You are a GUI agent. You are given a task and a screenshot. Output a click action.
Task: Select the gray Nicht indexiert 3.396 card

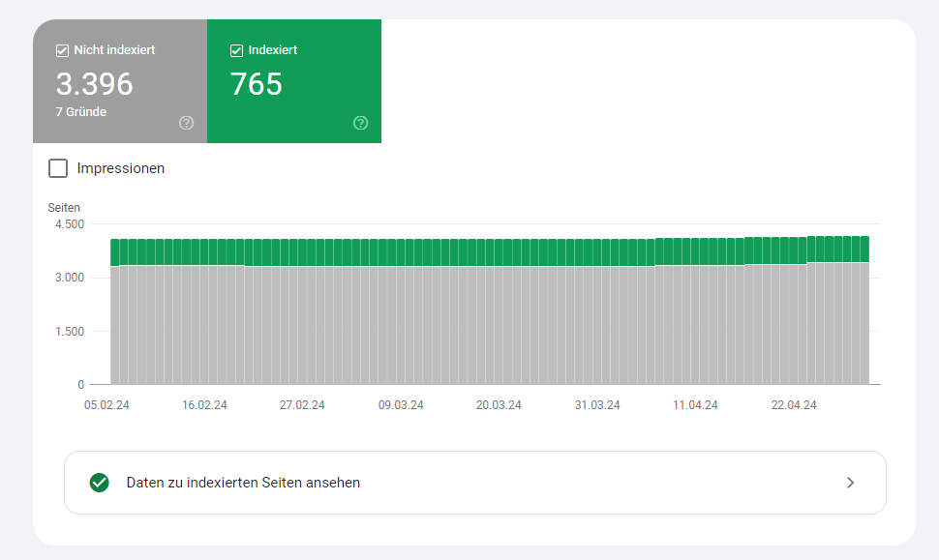click(120, 81)
